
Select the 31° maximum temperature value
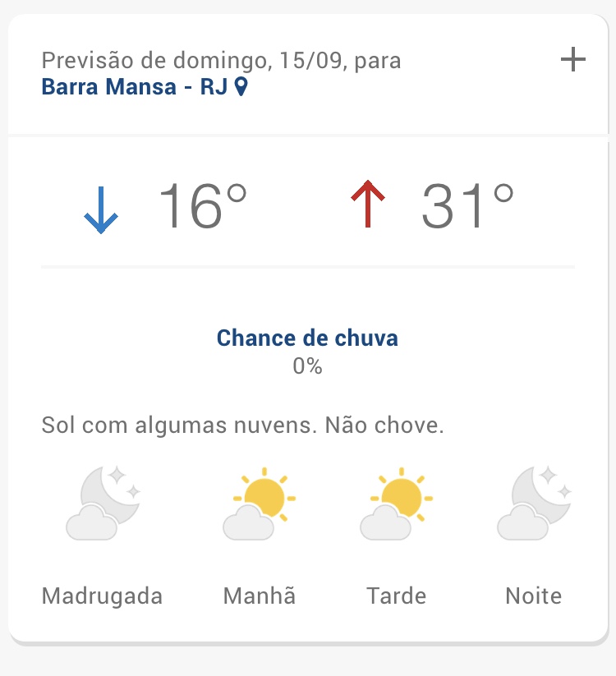pos(467,205)
